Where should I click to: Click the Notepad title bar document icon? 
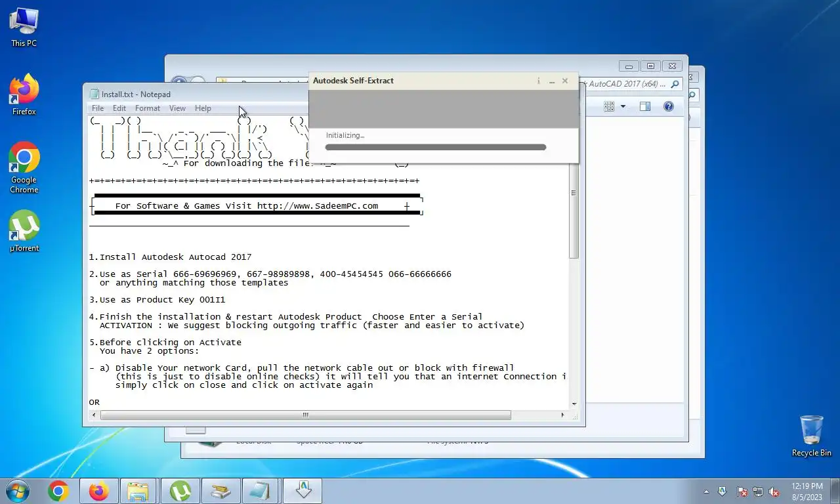coord(94,94)
